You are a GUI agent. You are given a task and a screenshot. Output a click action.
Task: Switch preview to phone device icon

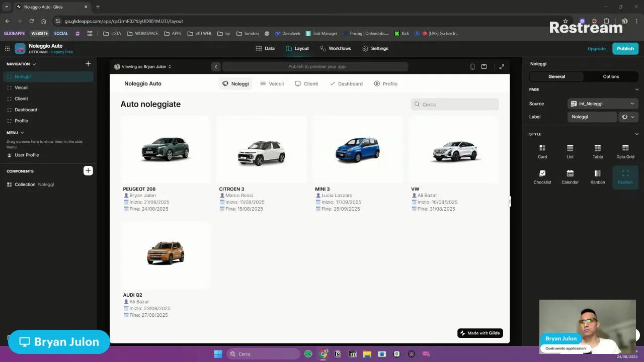click(x=472, y=66)
